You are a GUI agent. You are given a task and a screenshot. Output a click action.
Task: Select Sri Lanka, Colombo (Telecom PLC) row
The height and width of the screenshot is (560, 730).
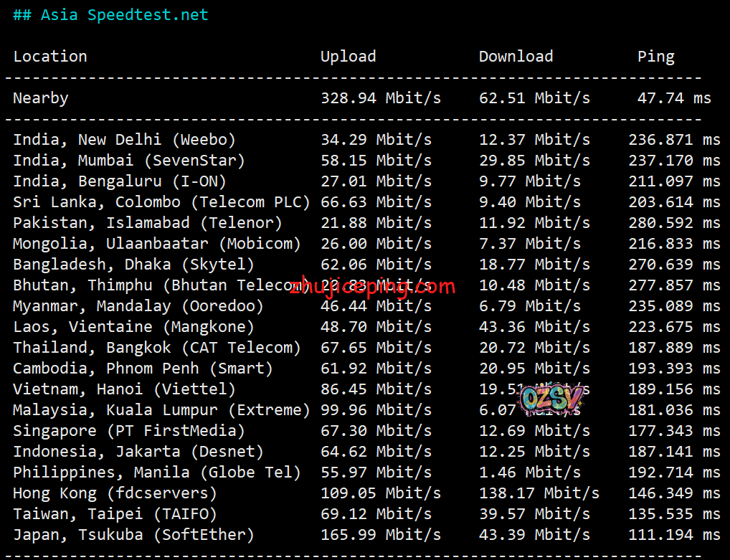point(161,202)
